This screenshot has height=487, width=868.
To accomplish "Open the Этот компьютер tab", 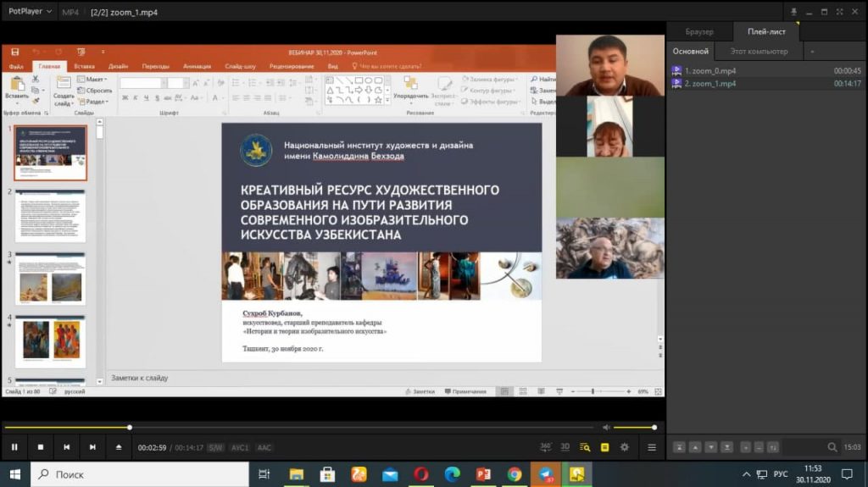I will [x=759, y=52].
